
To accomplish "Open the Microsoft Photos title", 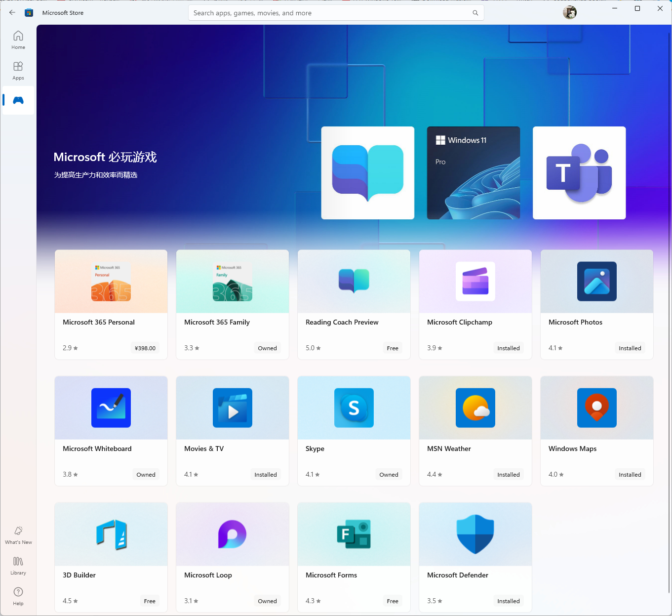I will tap(575, 322).
